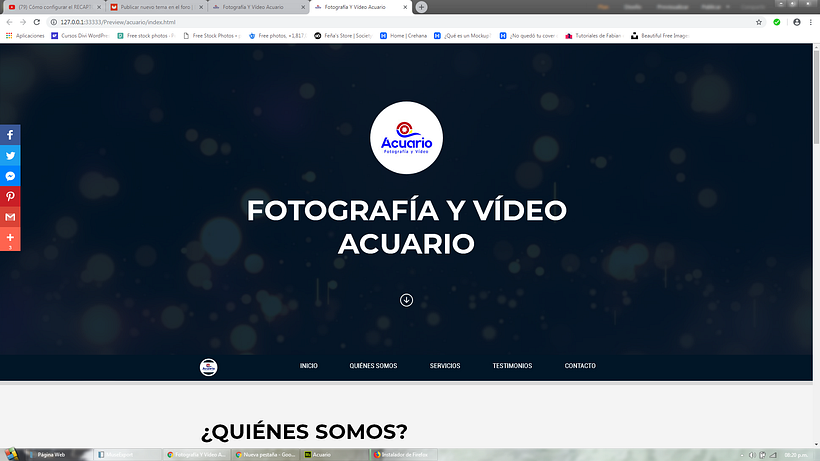Share via Messenger sidebar icon

tap(10, 176)
